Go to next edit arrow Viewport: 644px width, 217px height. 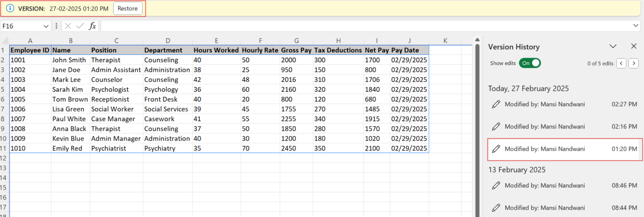click(633, 63)
